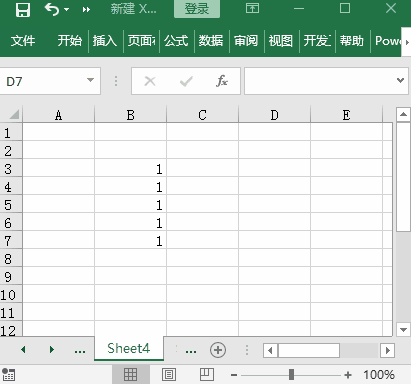411x384 pixels.
Task: Show hidden sheets right of Sheet4
Action: 191,351
